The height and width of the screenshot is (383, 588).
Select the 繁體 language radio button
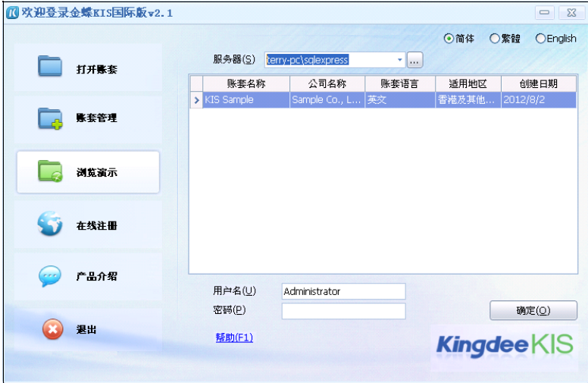coord(495,39)
